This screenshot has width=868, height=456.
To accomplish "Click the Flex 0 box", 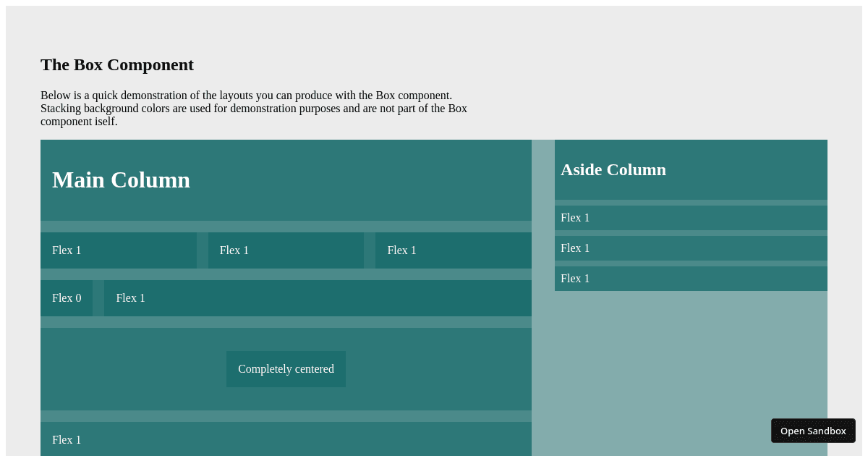I will pyautogui.click(x=67, y=297).
